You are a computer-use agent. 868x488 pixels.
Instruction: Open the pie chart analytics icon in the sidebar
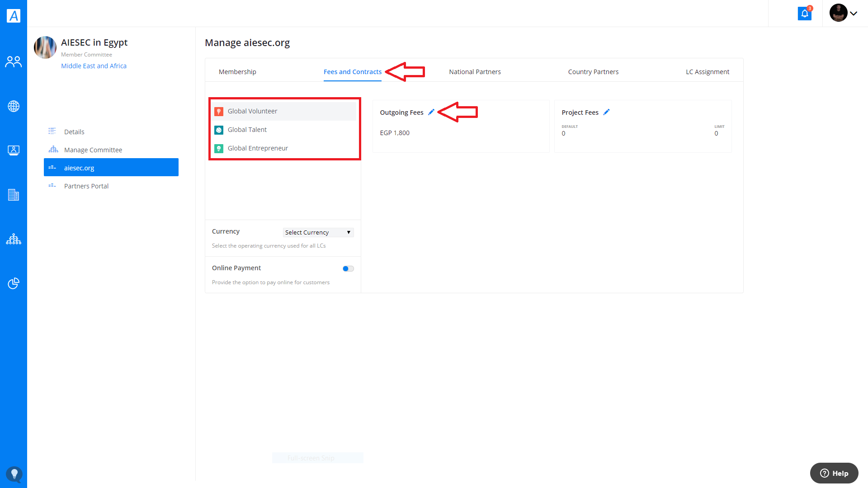pyautogui.click(x=14, y=283)
